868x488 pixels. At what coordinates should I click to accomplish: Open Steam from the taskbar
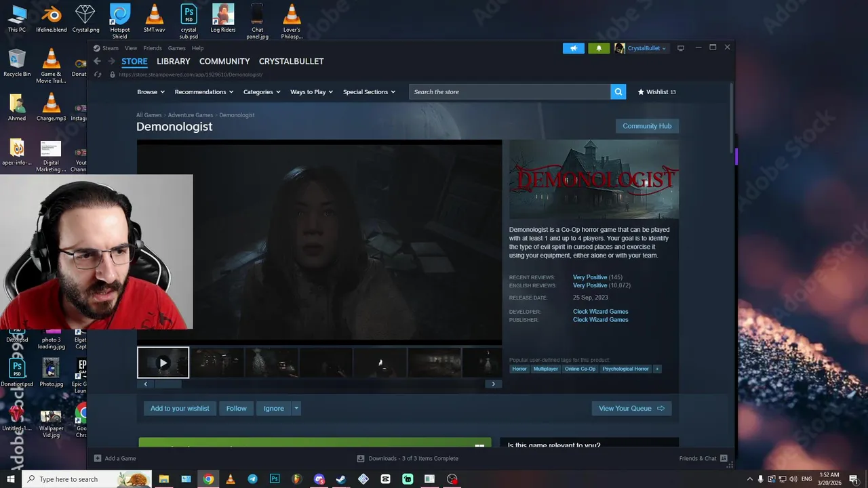click(x=341, y=479)
